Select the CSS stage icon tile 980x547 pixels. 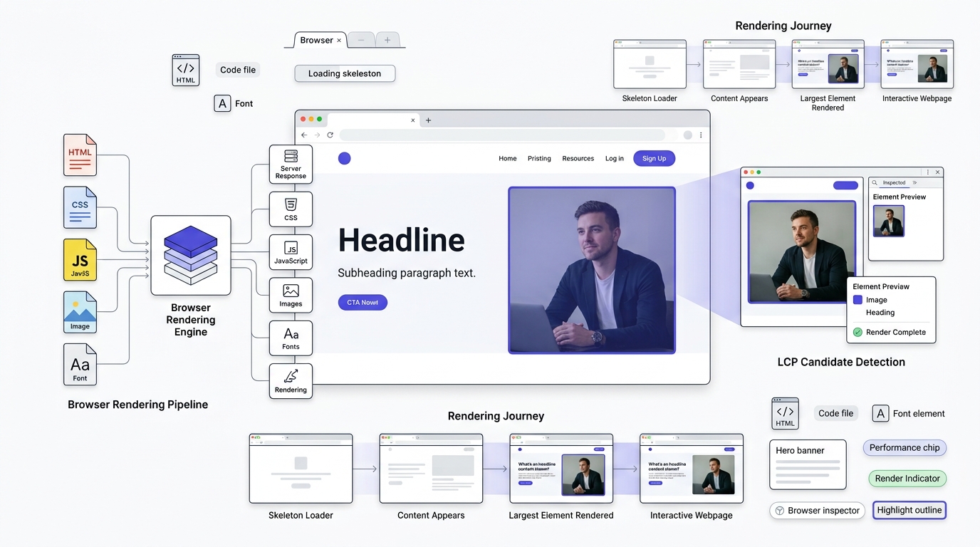(x=291, y=209)
